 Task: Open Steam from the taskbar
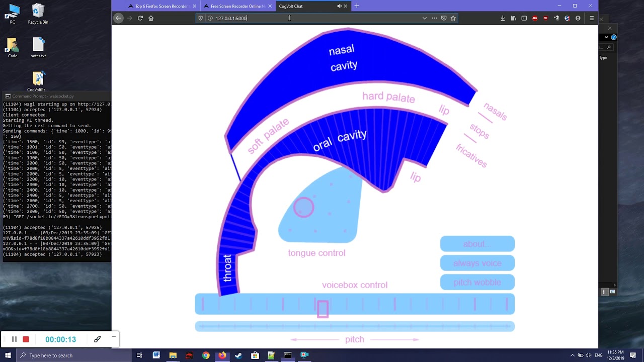coord(238,355)
